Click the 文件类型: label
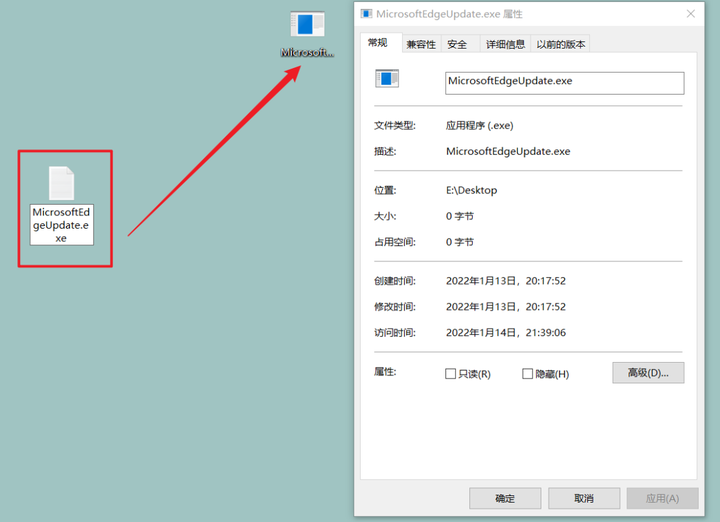Viewport: 720px width, 522px height. point(395,125)
